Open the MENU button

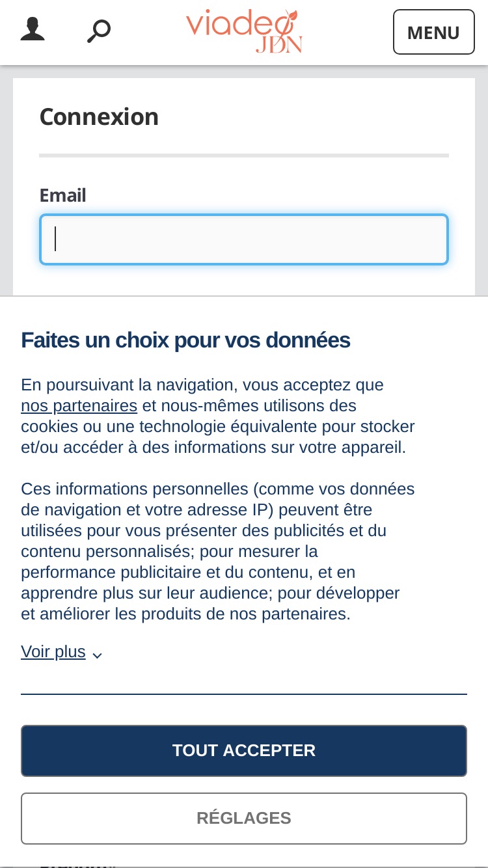coord(433,32)
